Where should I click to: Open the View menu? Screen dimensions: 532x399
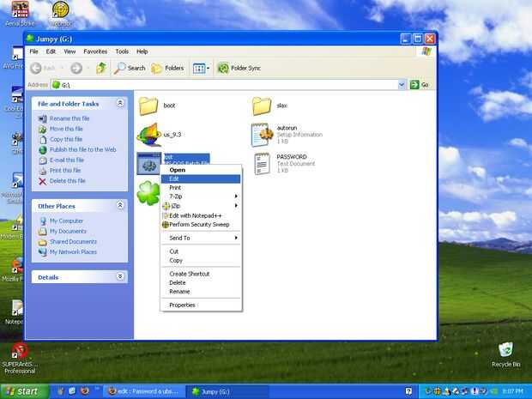(70, 51)
